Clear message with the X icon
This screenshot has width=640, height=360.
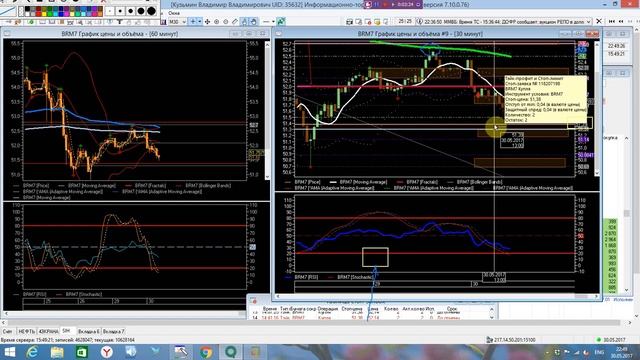point(599,21)
